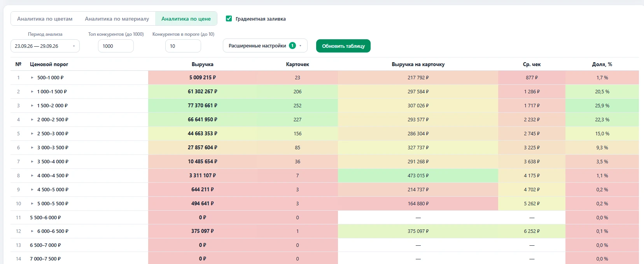Click the revenue value 644 211 ₽
The image size is (644, 264).
(x=203, y=190)
